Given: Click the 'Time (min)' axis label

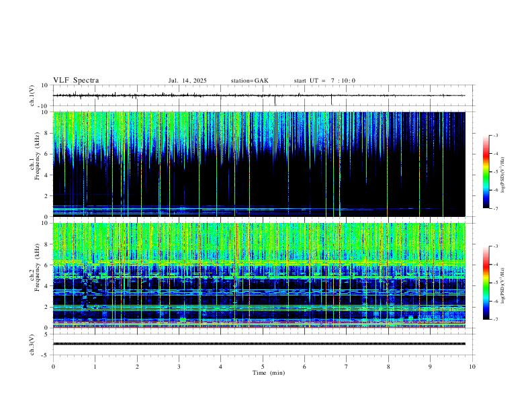Looking at the screenshot, I should (269, 373).
